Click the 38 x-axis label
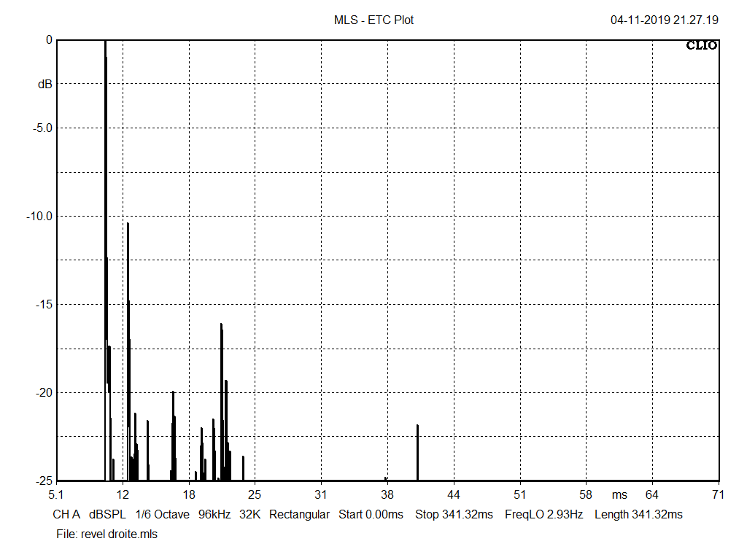 387,495
